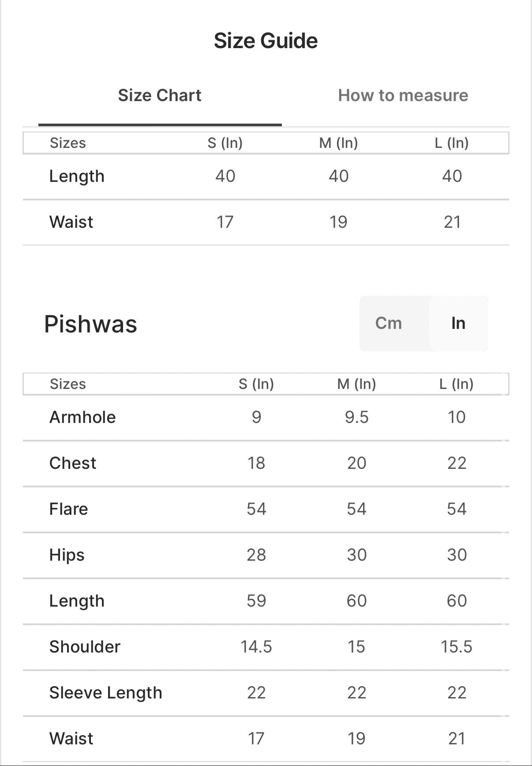Click the Chest medium value 20
Viewport: 532px width, 766px height.
pos(356,463)
